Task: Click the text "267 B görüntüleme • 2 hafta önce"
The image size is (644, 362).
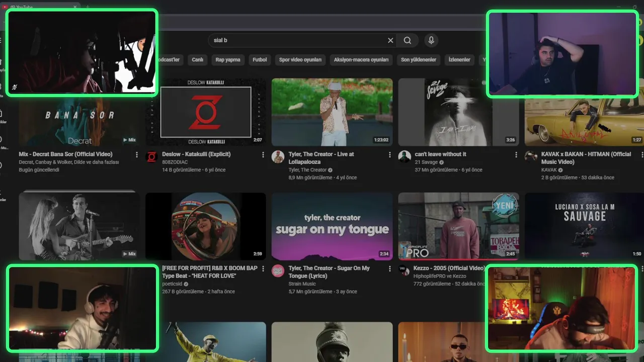Action: pos(198,292)
